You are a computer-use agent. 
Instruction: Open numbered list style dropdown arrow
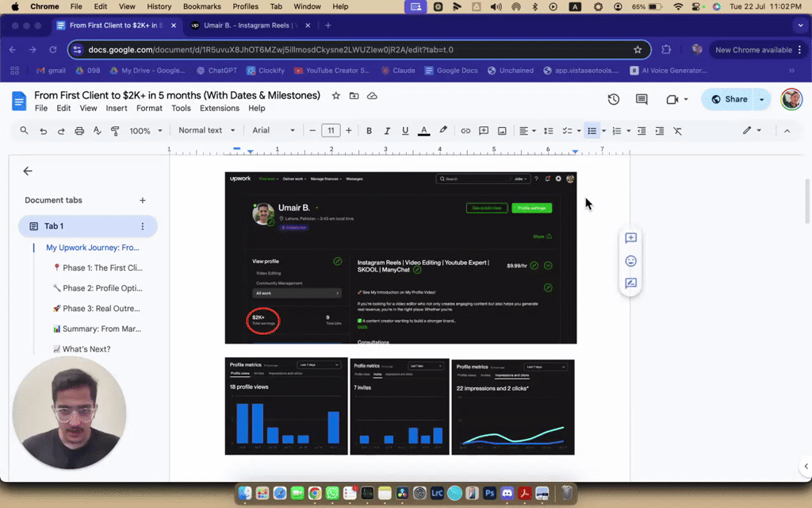coord(628,131)
